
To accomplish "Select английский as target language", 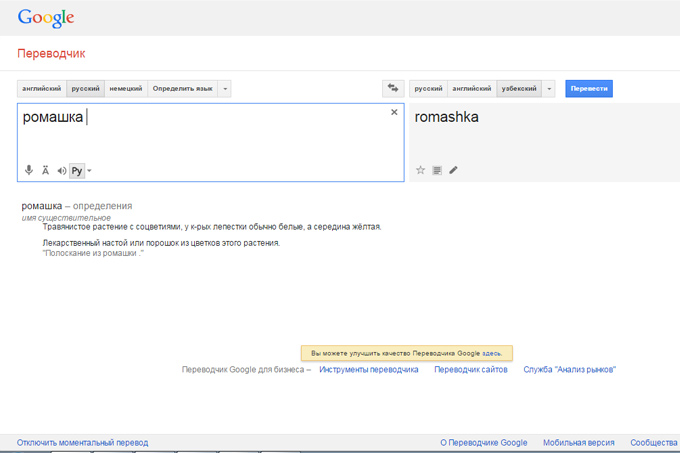I will pyautogui.click(x=472, y=88).
